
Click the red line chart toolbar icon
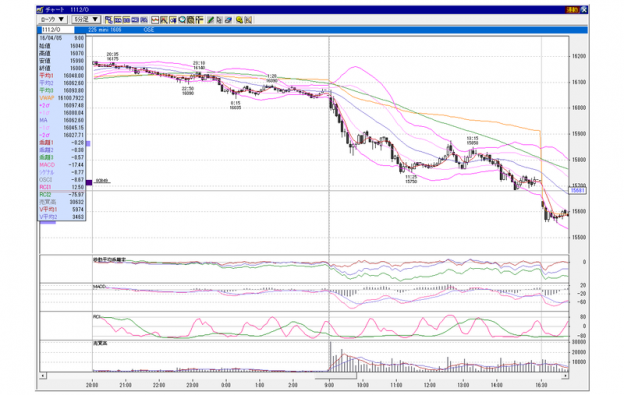tap(155, 20)
